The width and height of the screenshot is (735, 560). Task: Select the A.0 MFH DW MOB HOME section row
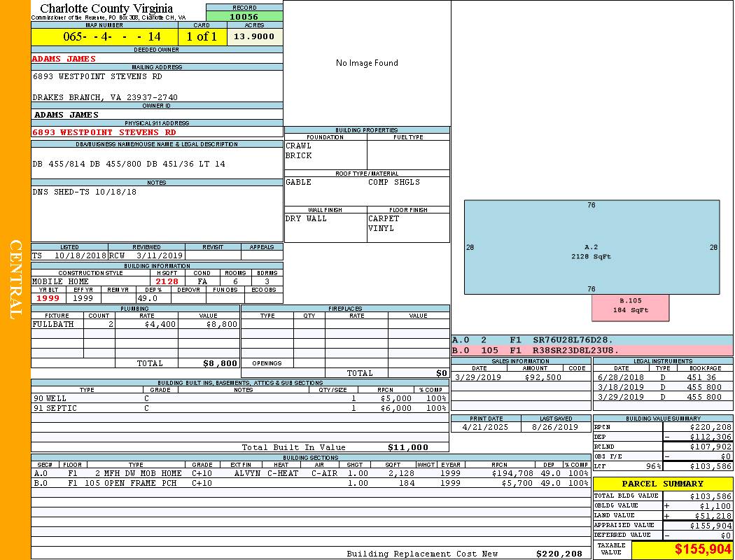tap(311, 473)
